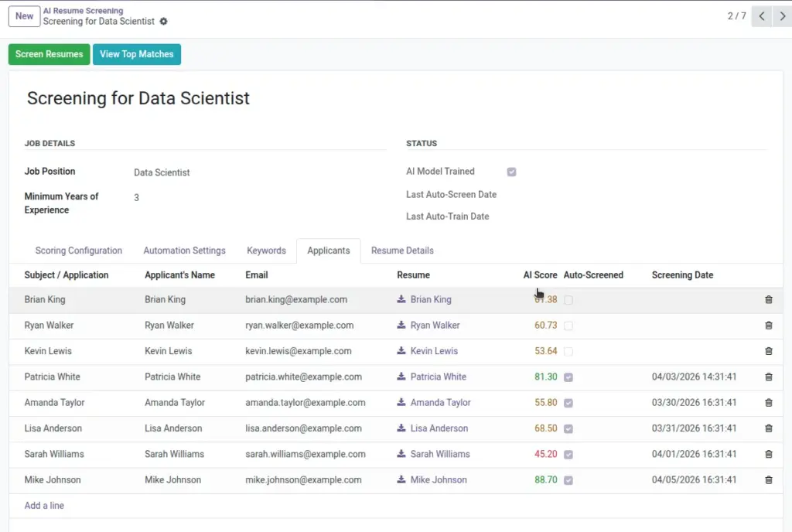This screenshot has width=792, height=532.
Task: Sort by the Email column header
Action: click(x=257, y=275)
